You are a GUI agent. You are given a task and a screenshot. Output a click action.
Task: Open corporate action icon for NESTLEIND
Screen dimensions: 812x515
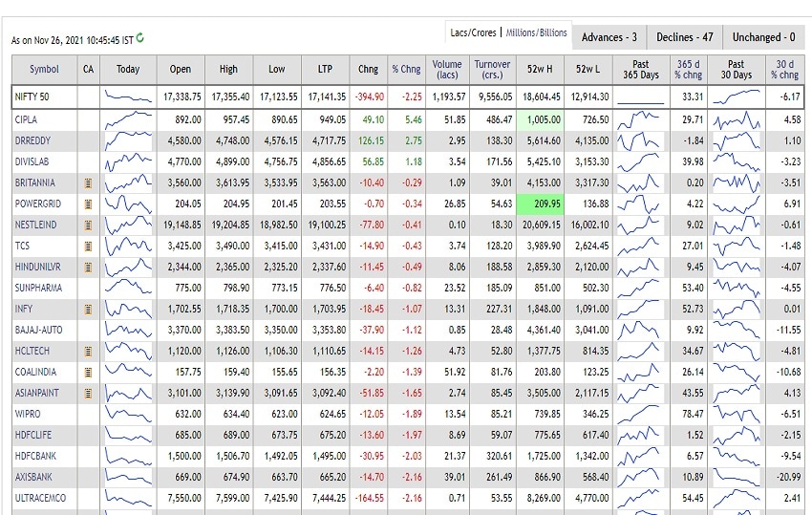88,225
